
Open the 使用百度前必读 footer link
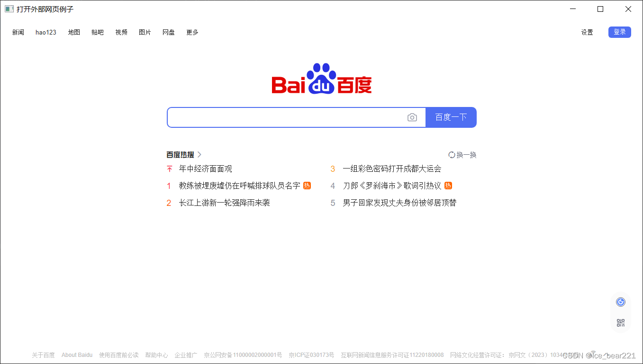(x=119, y=355)
